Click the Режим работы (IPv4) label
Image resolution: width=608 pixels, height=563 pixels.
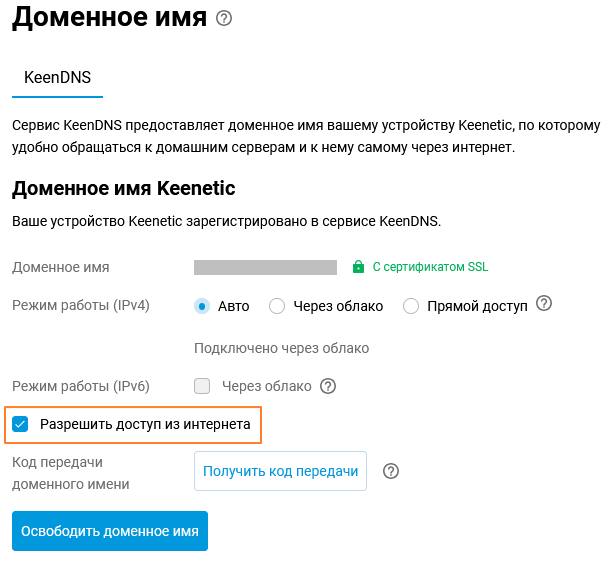[80, 305]
